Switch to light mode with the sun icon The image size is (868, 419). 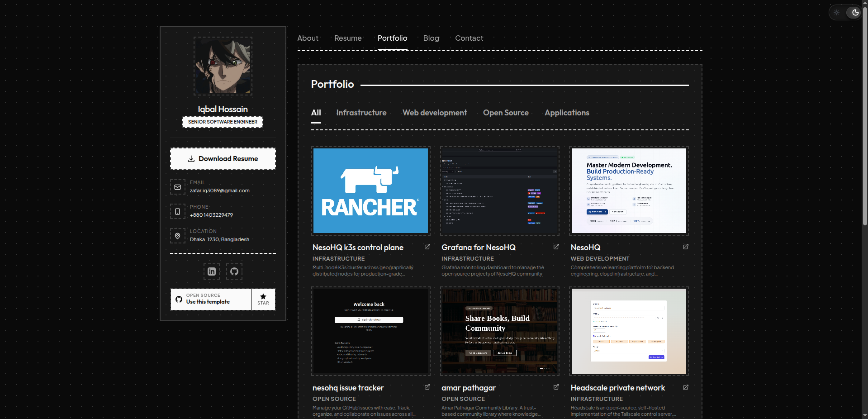836,13
